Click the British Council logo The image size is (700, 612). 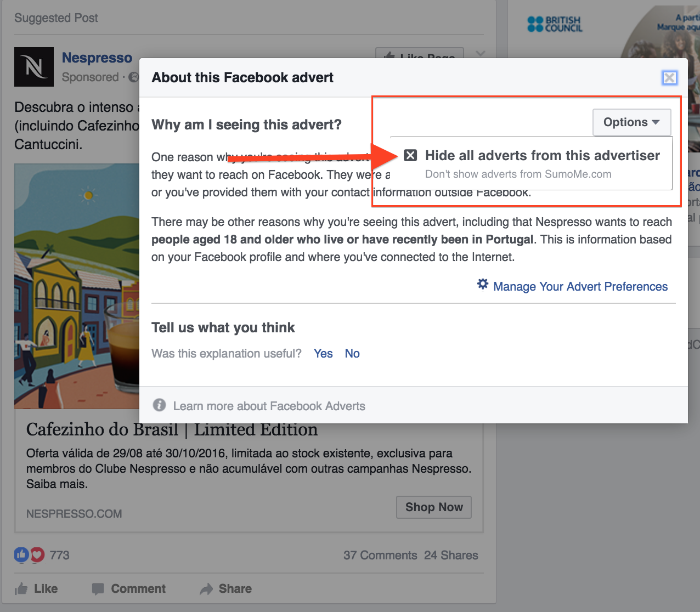tap(555, 24)
